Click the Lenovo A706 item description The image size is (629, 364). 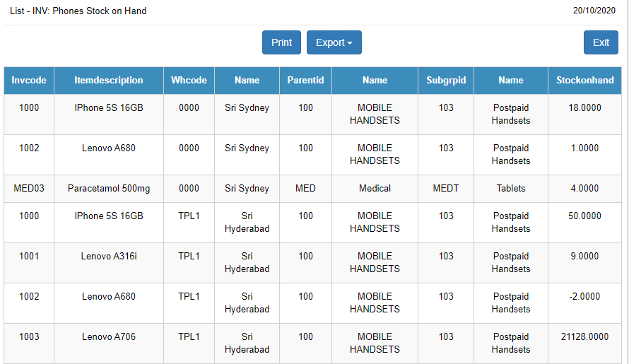point(109,336)
